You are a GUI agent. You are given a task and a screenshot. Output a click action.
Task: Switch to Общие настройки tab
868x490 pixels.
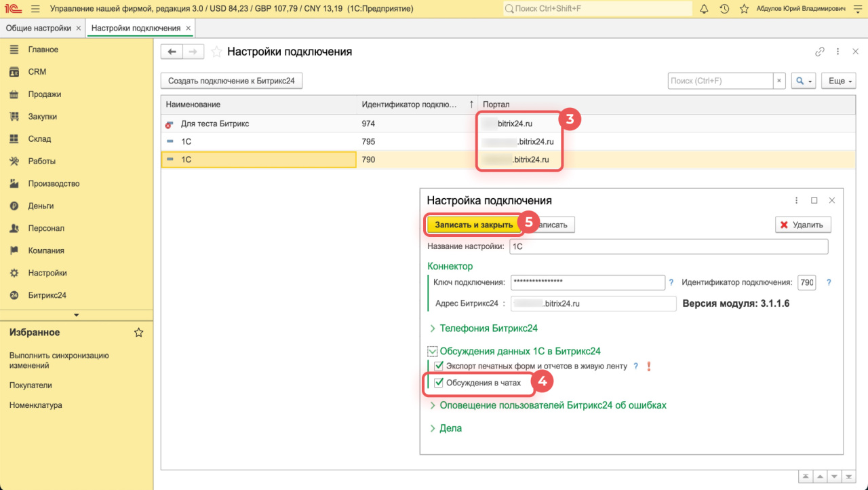(39, 29)
